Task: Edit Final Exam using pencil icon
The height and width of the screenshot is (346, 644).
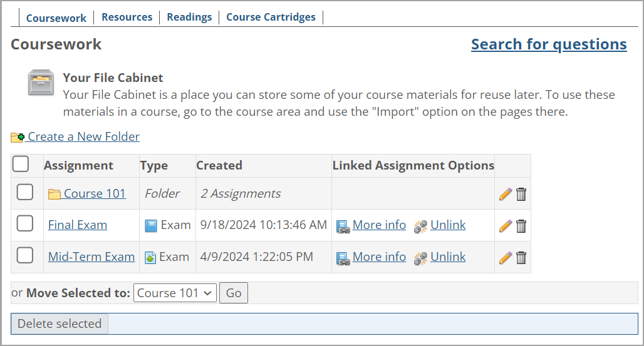Action: (506, 226)
